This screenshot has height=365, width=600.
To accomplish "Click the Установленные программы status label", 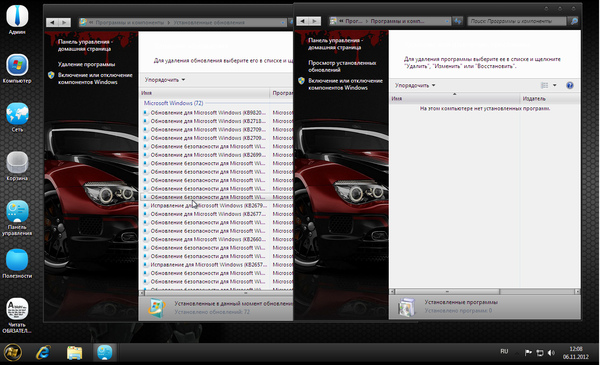I will click(x=461, y=302).
